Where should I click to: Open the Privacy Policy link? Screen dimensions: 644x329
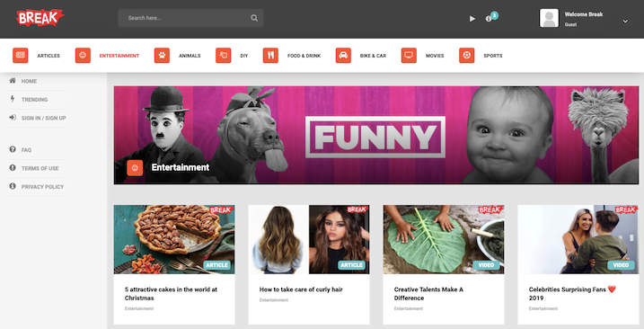(x=43, y=187)
